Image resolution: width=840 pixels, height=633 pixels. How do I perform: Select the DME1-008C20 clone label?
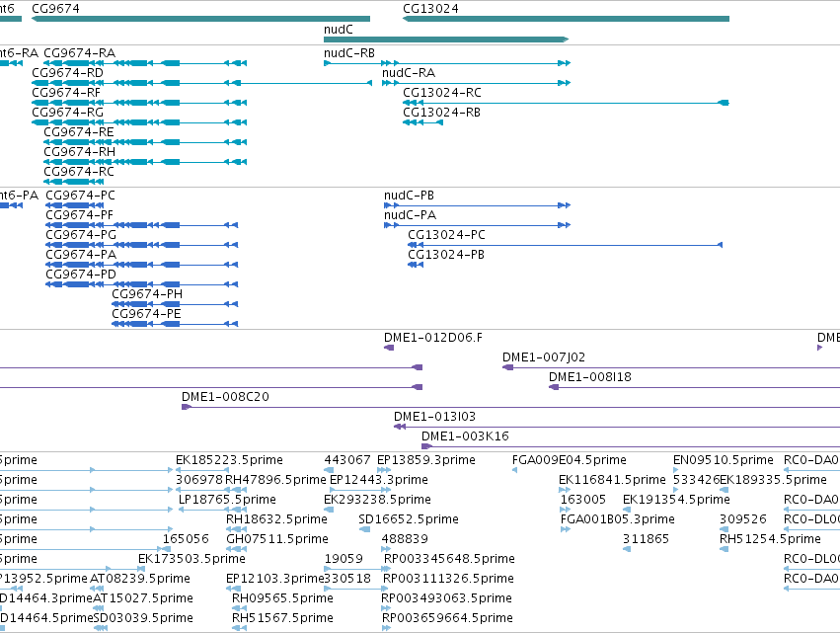225,397
